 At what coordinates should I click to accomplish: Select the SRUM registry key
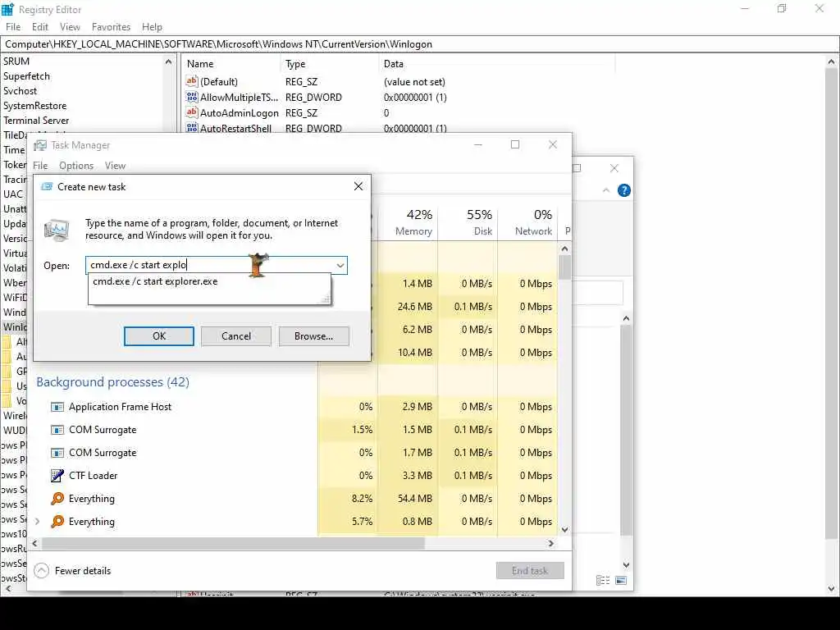16,62
